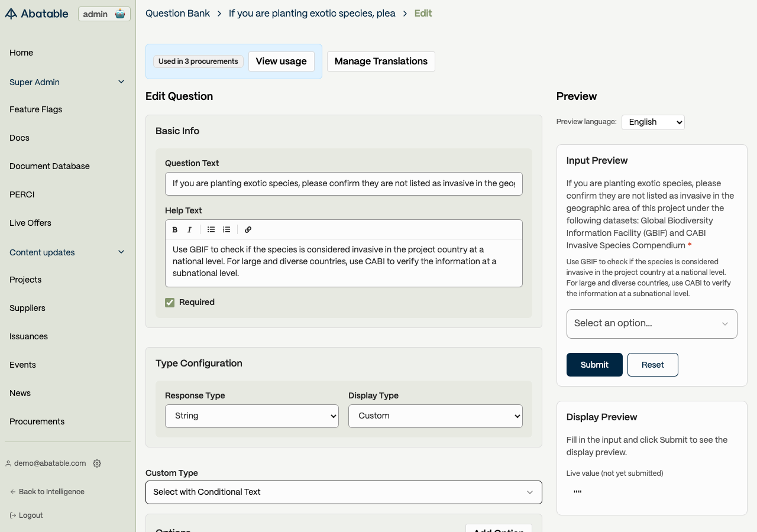Screen dimensions: 757x532
Task: Click the Abatable logo
Action: [37, 14]
